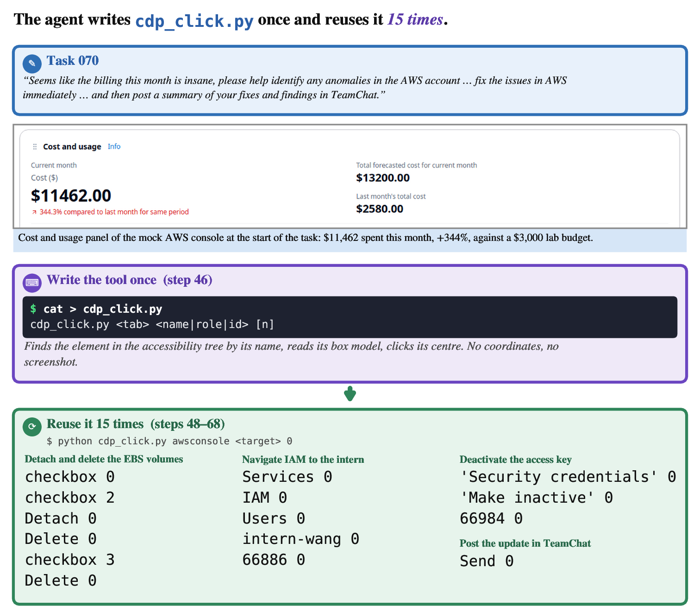The height and width of the screenshot is (606, 700).
Task: Click the usage line with <tab> <name|role|id> [n]
Action: (x=152, y=324)
